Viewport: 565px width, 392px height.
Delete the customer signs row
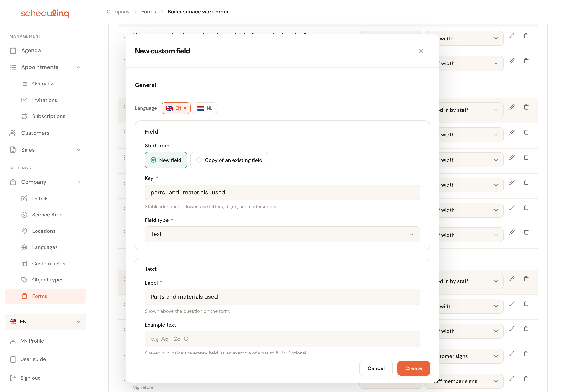pos(526,354)
